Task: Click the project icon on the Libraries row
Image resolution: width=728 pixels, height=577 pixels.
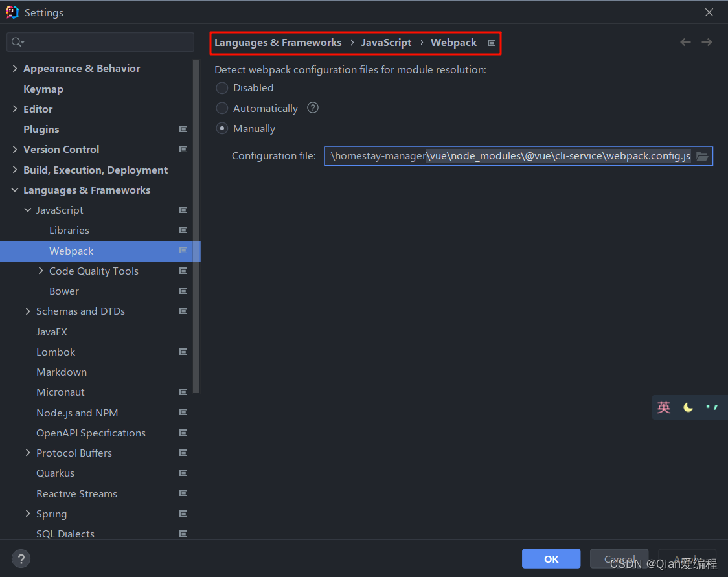Action: pyautogui.click(x=183, y=231)
